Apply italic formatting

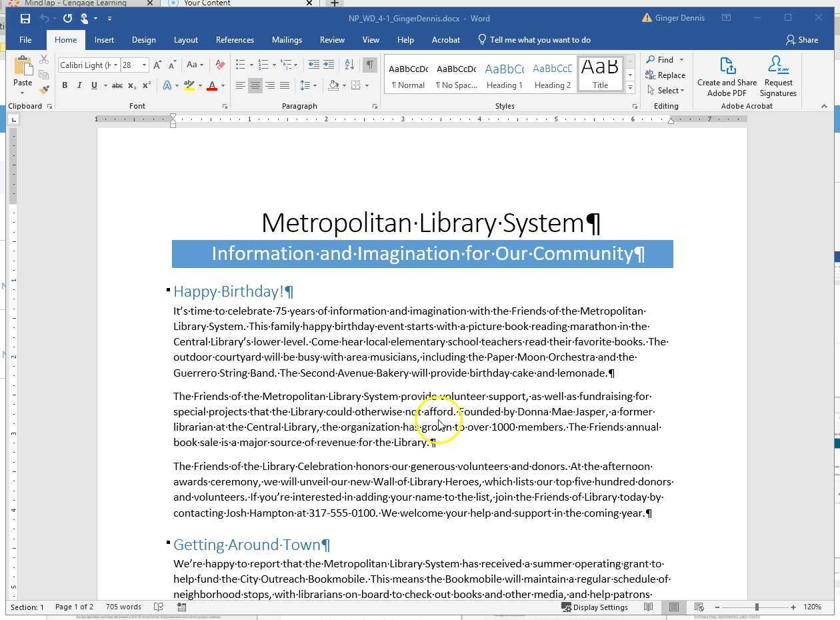pos(79,85)
